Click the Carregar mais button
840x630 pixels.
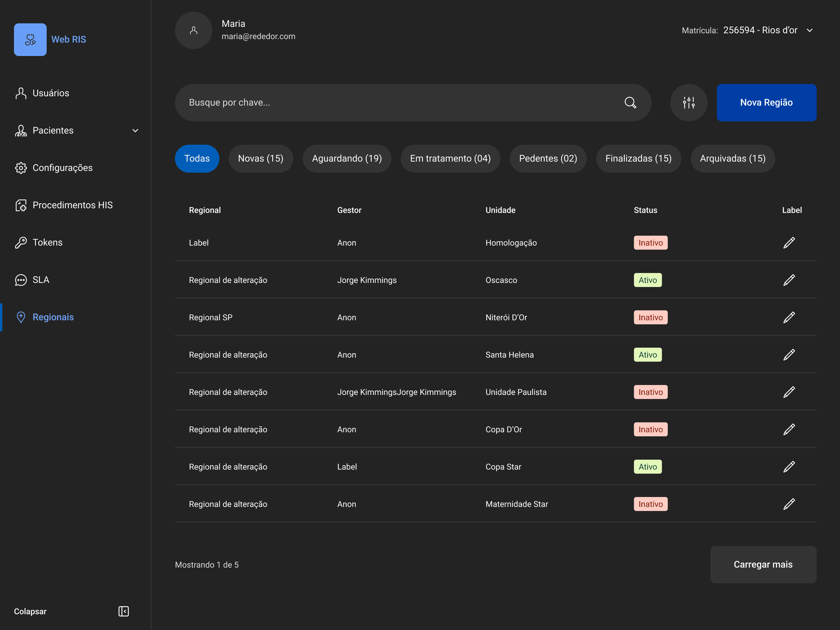(763, 564)
